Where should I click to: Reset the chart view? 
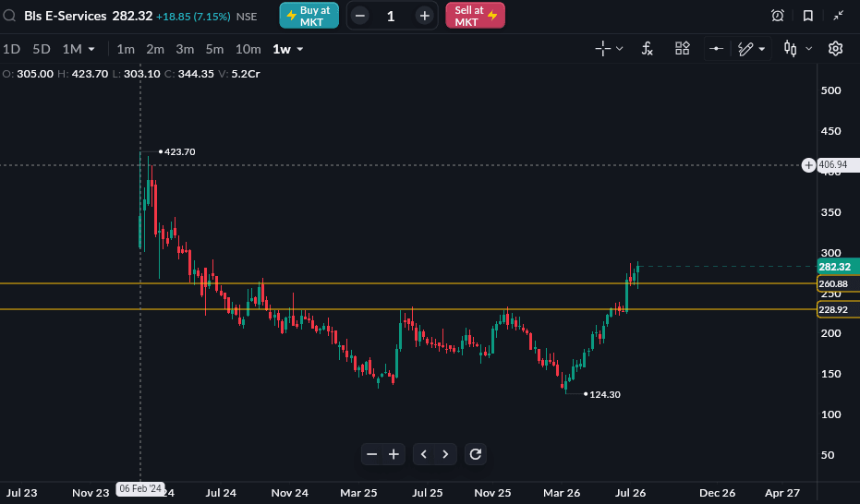[x=476, y=454]
